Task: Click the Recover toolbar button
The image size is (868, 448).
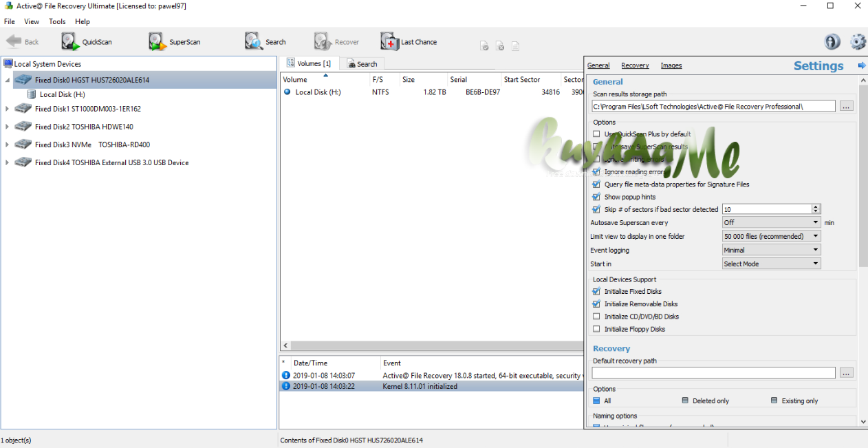Action: coord(336,42)
